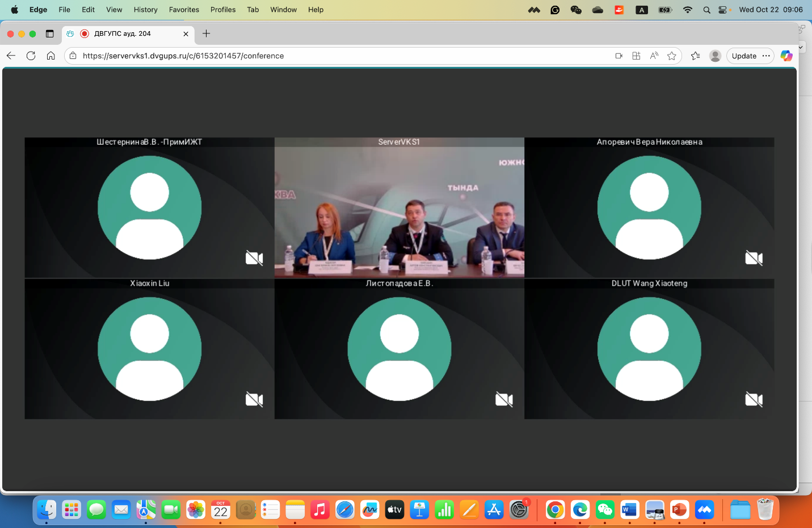
Task: Open macOS Control Center in menu bar
Action: point(722,10)
